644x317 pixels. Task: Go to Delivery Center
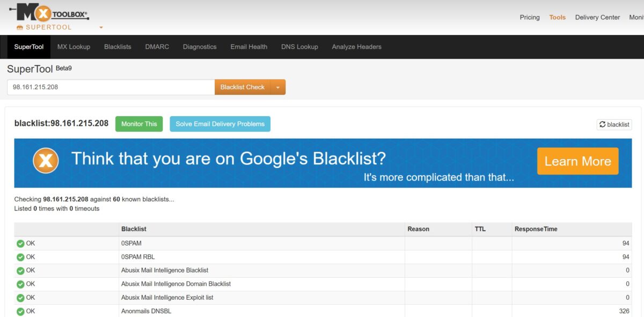tap(597, 17)
